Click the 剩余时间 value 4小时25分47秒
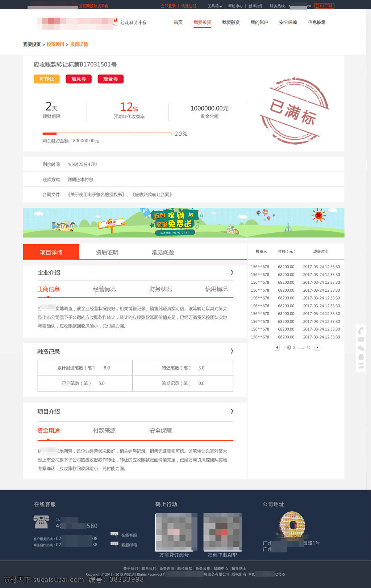This screenshot has height=588, width=371. 82,164
